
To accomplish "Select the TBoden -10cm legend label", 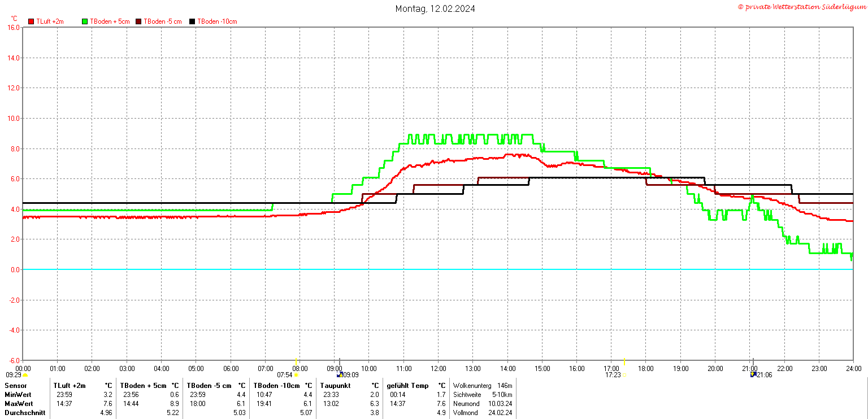I will (x=217, y=21).
